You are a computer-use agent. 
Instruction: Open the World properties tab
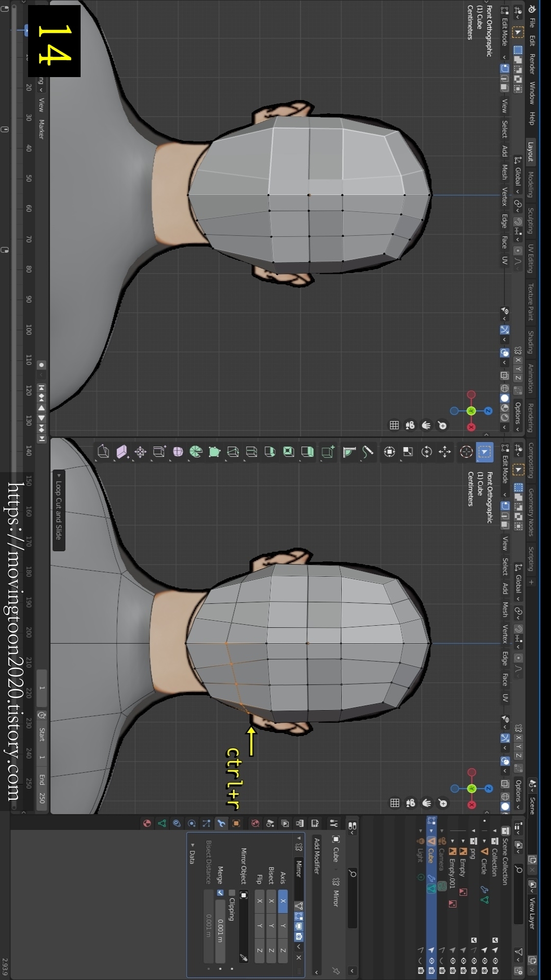point(255,823)
